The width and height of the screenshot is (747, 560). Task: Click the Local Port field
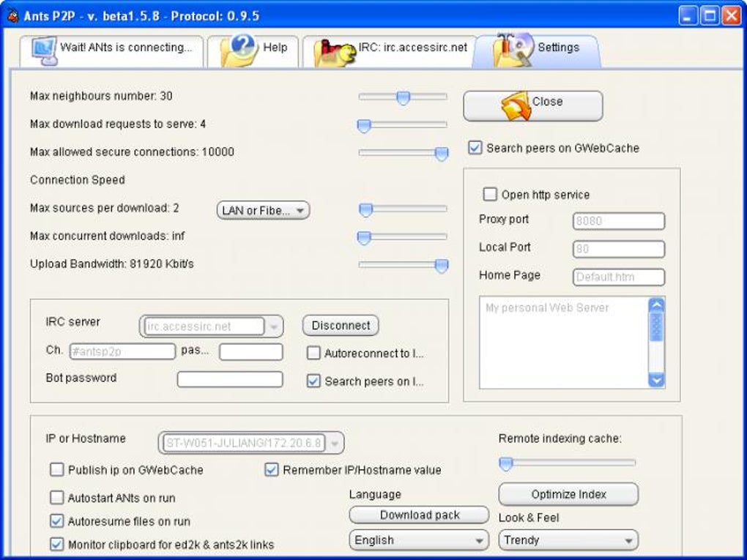(618, 249)
